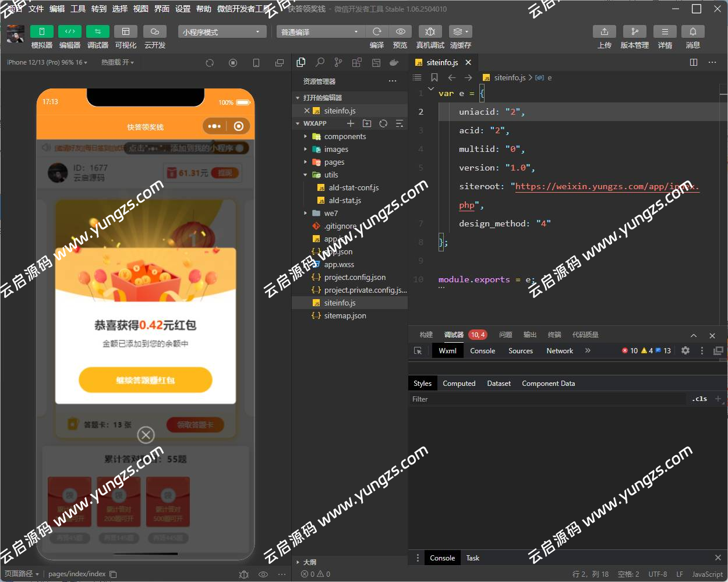Viewport: 728px width, 582px height.
Task: Open search icon in sidebar
Action: [x=320, y=62]
